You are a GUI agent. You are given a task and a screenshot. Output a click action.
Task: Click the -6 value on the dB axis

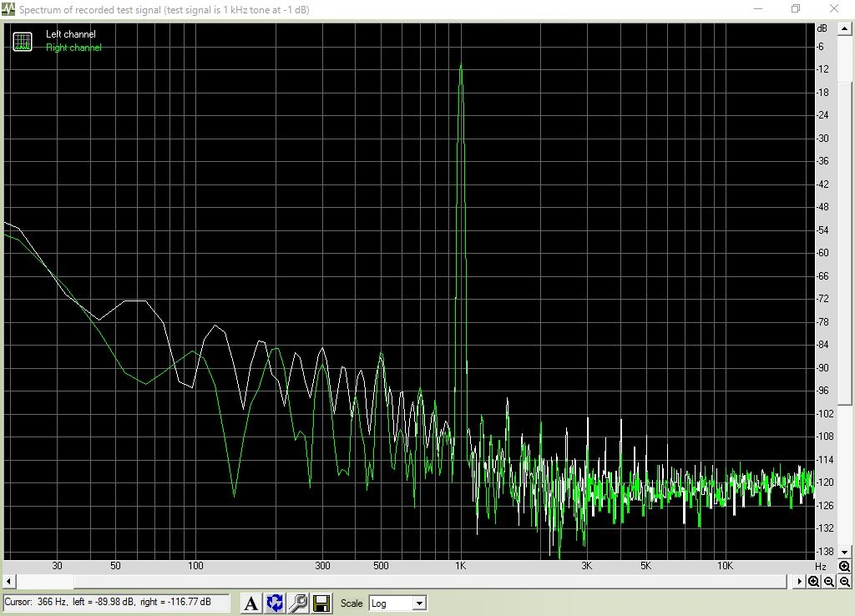tap(820, 47)
